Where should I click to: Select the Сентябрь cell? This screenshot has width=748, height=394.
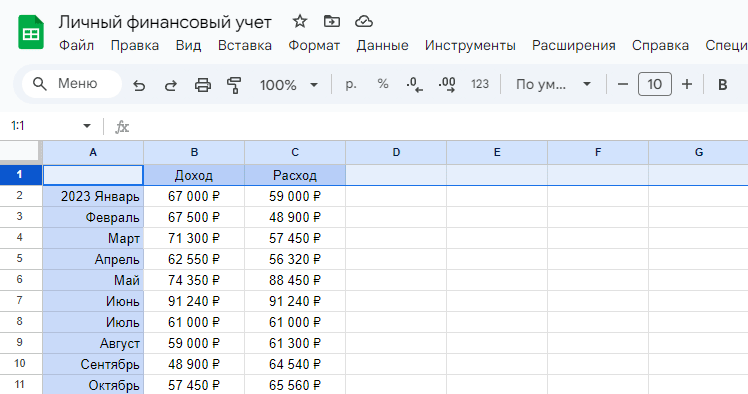click(93, 364)
